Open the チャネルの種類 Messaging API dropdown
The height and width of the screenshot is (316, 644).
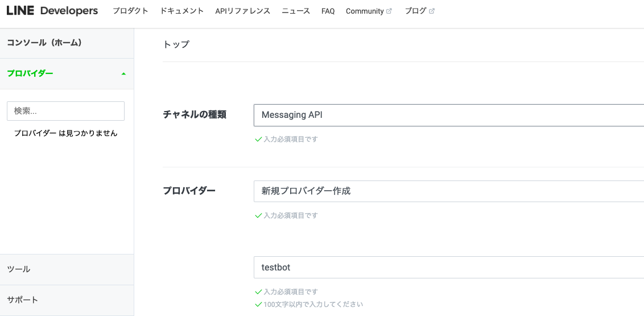coord(449,115)
